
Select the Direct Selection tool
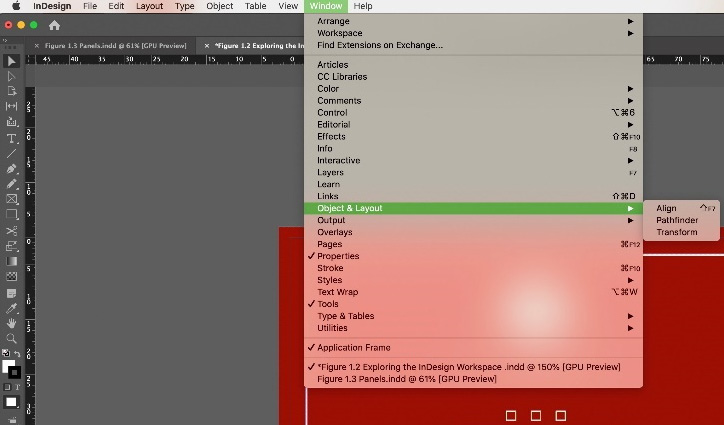12,76
